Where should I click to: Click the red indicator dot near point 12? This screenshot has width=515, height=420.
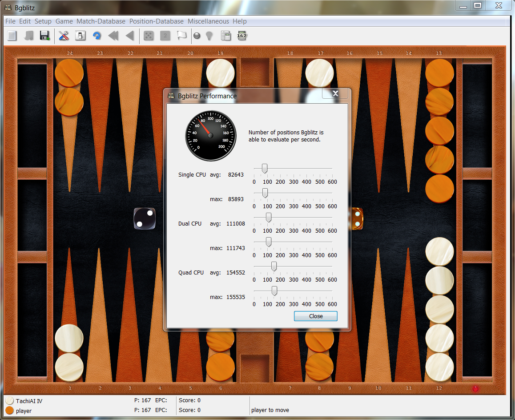[x=475, y=389]
